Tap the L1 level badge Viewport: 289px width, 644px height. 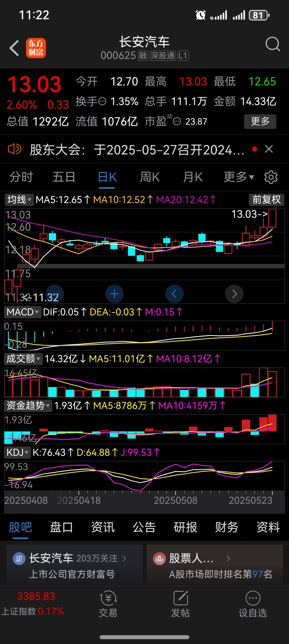pyautogui.click(x=183, y=56)
